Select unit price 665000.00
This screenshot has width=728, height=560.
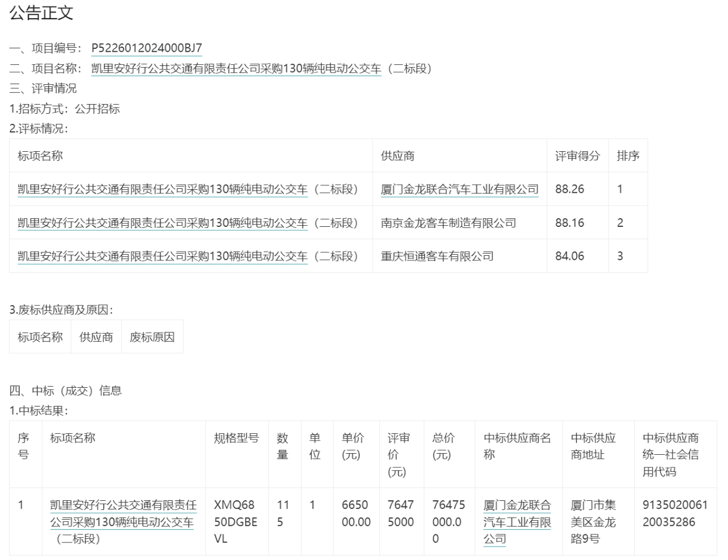[356, 513]
